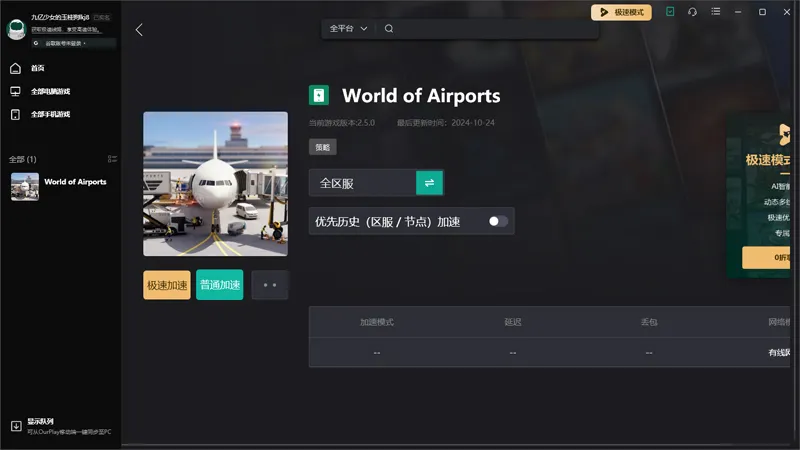Open the more options dots button

(270, 285)
